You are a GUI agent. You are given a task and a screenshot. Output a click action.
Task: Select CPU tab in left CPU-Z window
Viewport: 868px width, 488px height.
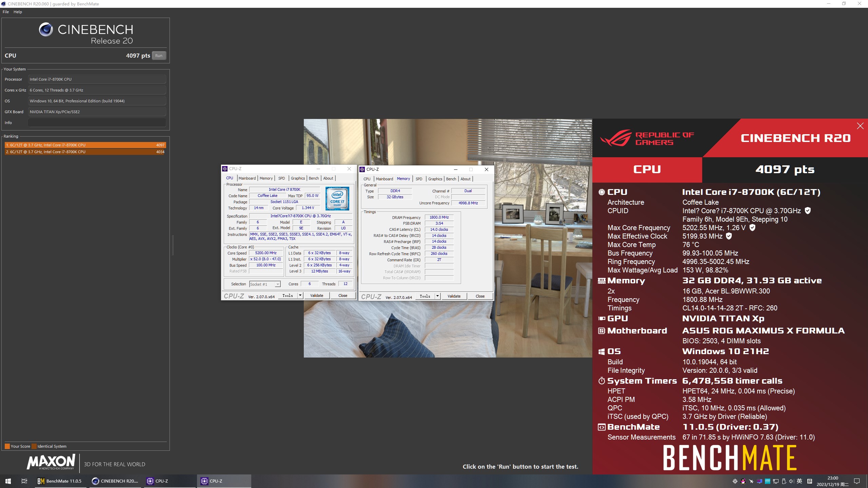(x=230, y=178)
